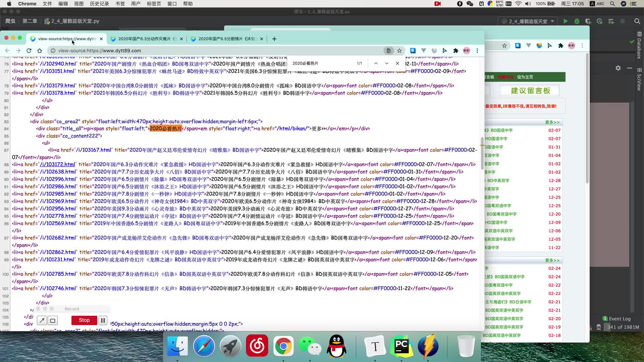
Task: Click 设为主页 in the background page's green bar
Action: (x=525, y=77)
